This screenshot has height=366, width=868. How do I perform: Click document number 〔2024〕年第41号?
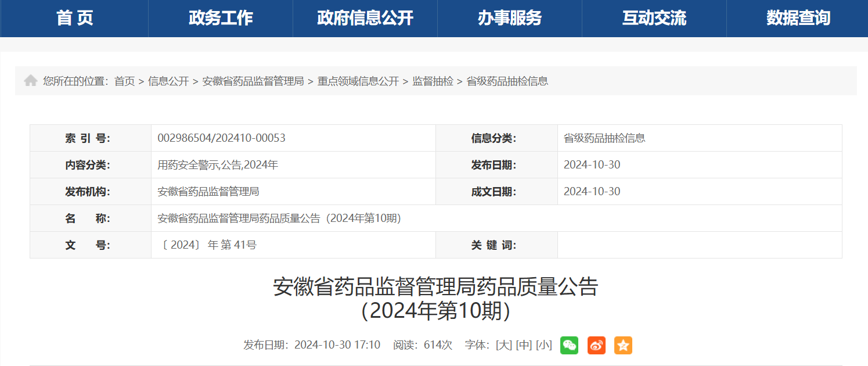(x=207, y=245)
